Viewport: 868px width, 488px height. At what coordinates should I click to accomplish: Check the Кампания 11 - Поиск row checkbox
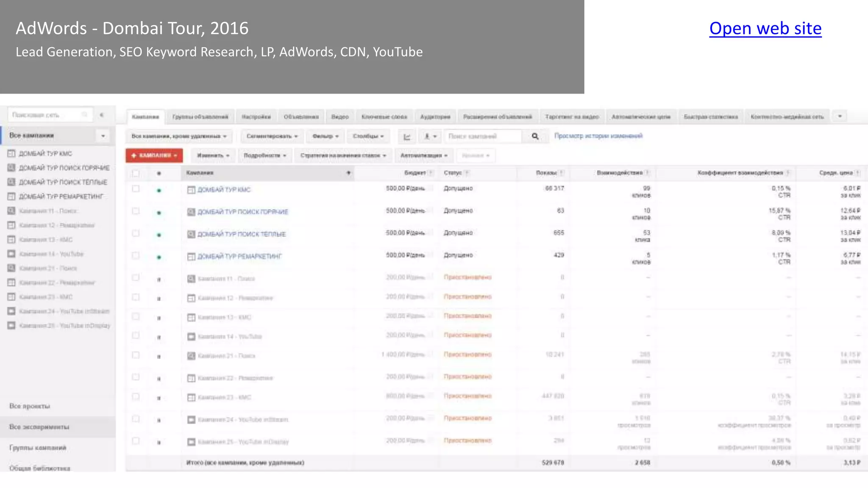pos(136,277)
